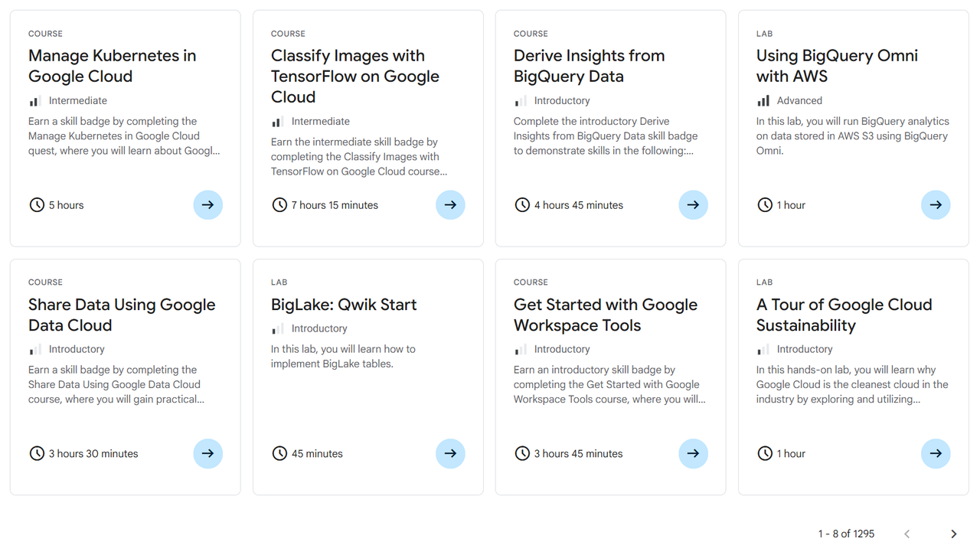Click 'LAB' label on Using BigQuery Omni card
The image size is (980, 545).
(x=765, y=34)
